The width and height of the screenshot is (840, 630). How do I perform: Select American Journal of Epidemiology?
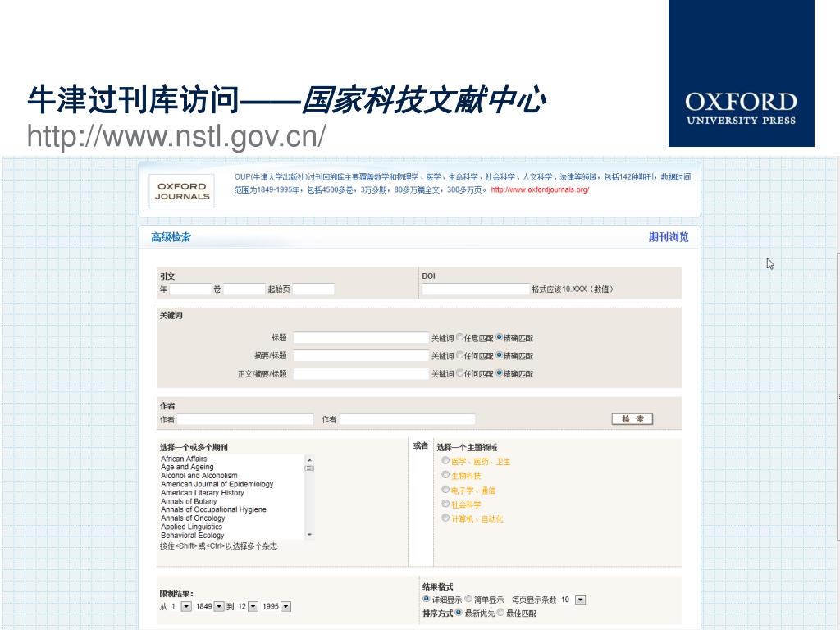point(217,484)
